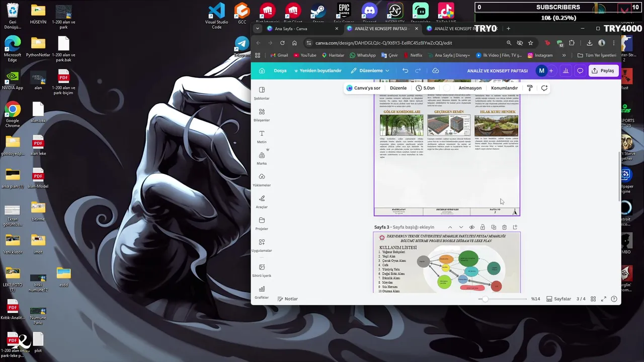Delete page Sayfa 3 with trash icon
This screenshot has height=362, width=644.
pyautogui.click(x=504, y=227)
